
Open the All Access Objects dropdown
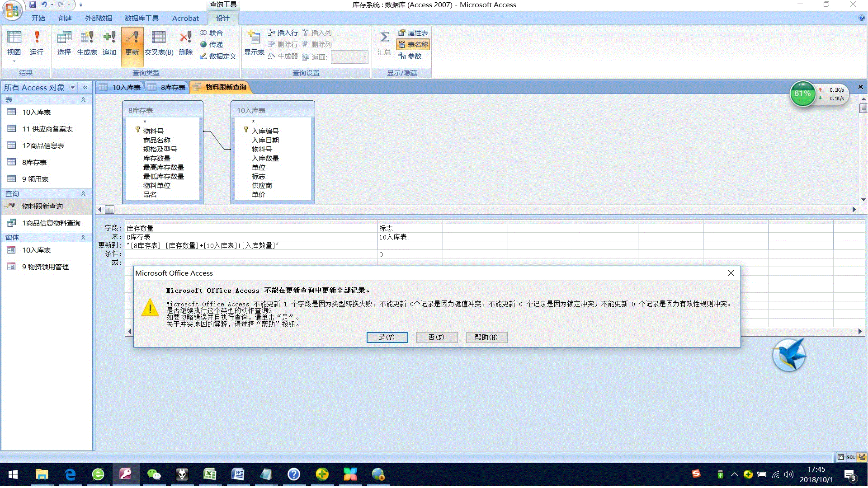click(73, 87)
